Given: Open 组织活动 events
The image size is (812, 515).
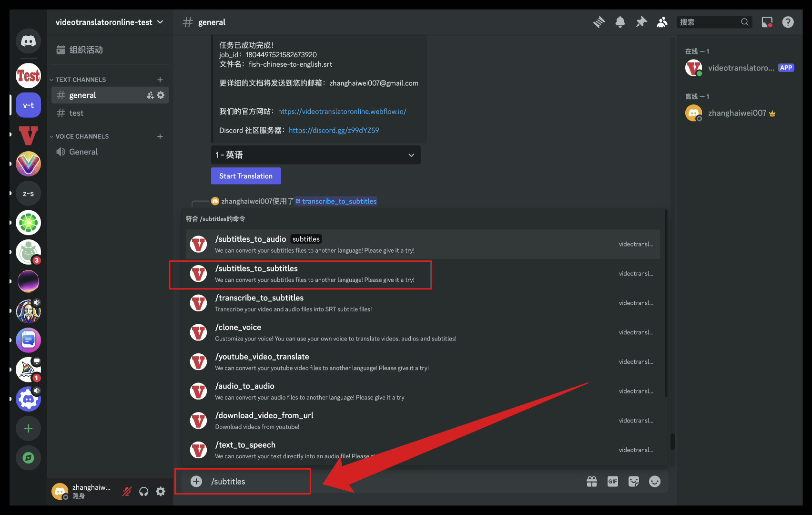Looking at the screenshot, I should click(x=110, y=50).
